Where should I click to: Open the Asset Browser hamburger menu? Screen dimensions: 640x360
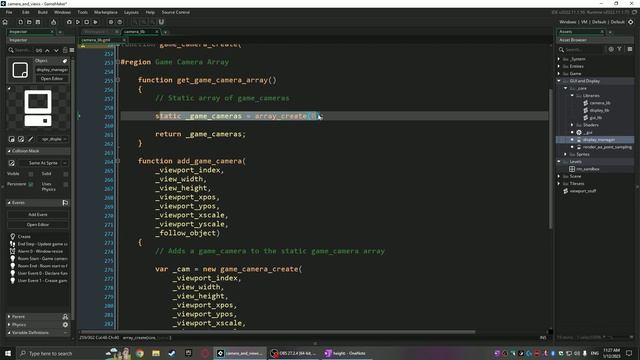pyautogui.click(x=630, y=49)
